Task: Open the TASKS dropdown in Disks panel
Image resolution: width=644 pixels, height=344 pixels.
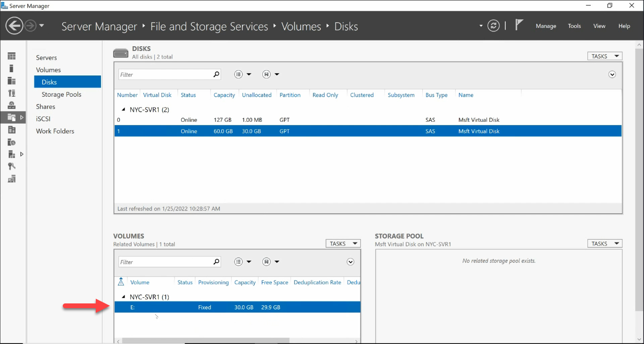Action: 604,56
